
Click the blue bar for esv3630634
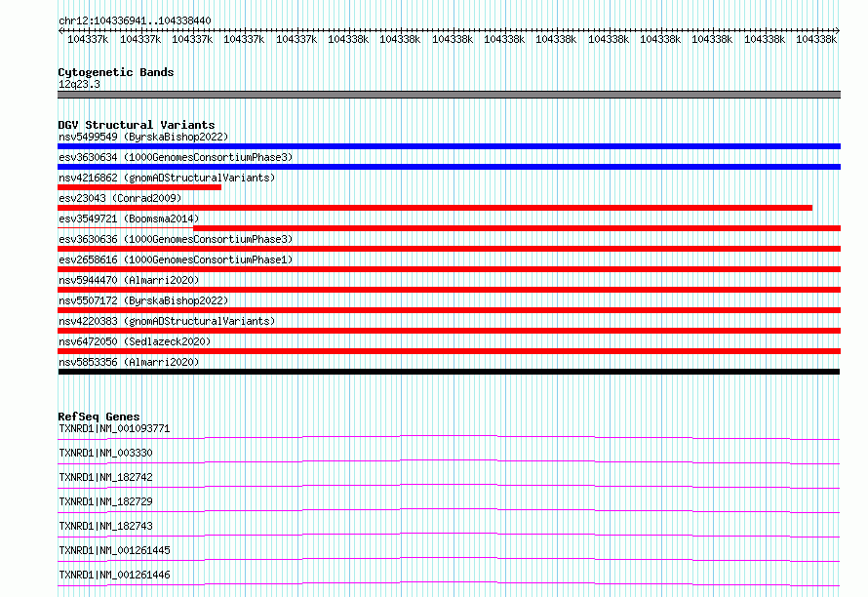(449, 167)
